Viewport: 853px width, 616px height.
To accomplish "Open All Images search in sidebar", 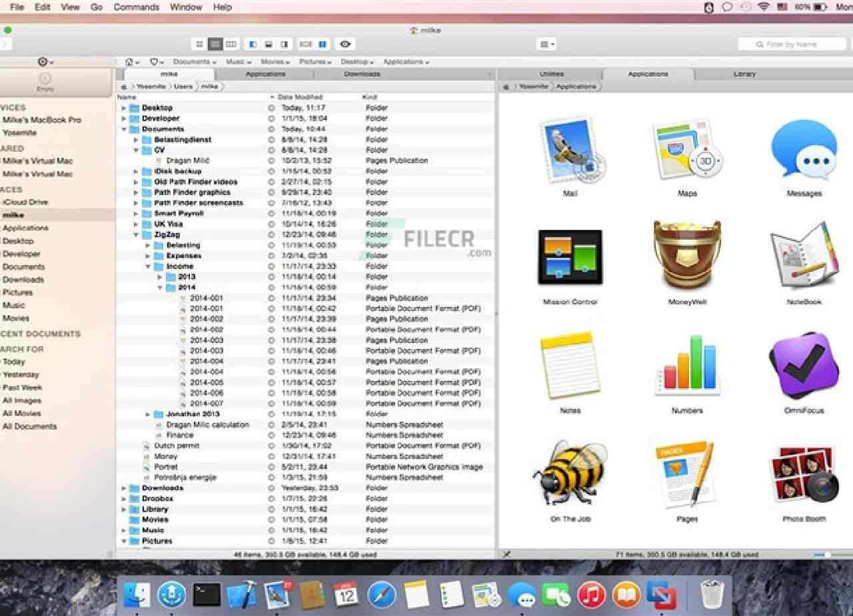I will click(22, 400).
